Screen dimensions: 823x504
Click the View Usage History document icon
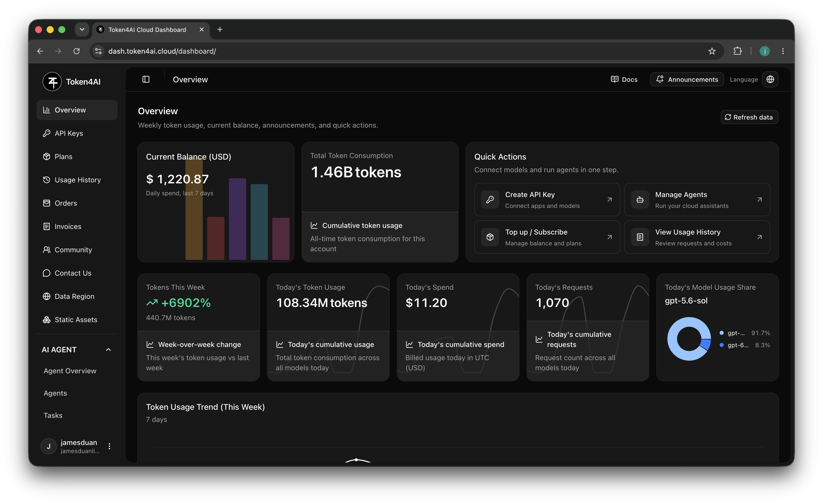(640, 237)
